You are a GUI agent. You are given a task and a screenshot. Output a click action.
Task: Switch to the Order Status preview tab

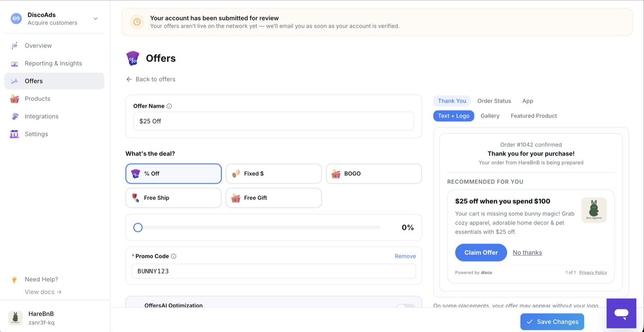494,101
